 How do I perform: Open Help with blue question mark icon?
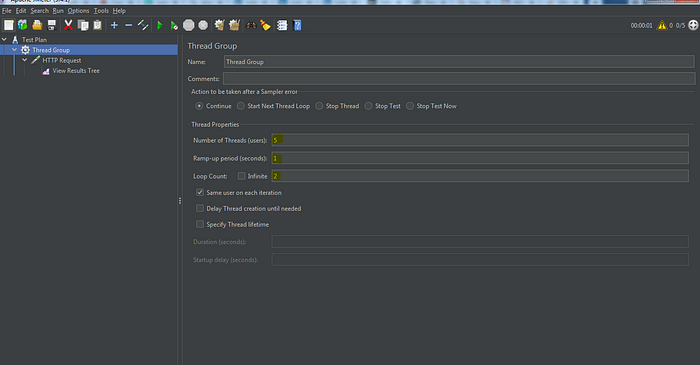click(x=297, y=25)
